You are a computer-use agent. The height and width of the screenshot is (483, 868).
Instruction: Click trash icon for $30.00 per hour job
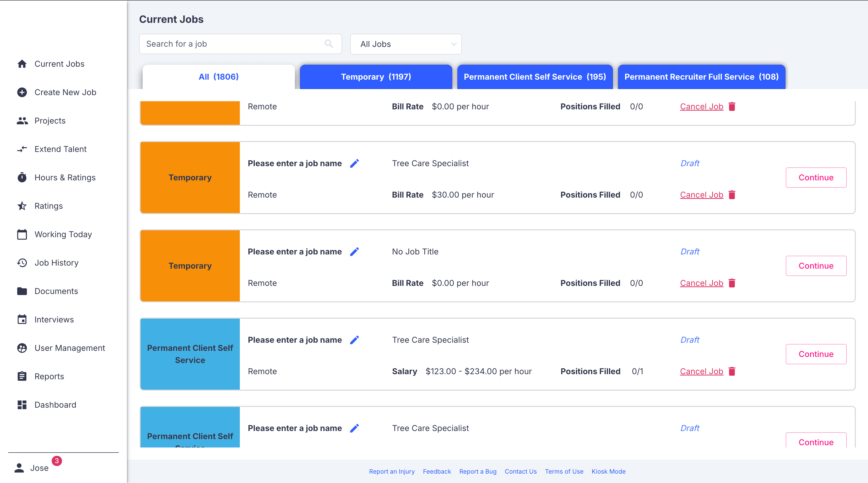point(732,195)
